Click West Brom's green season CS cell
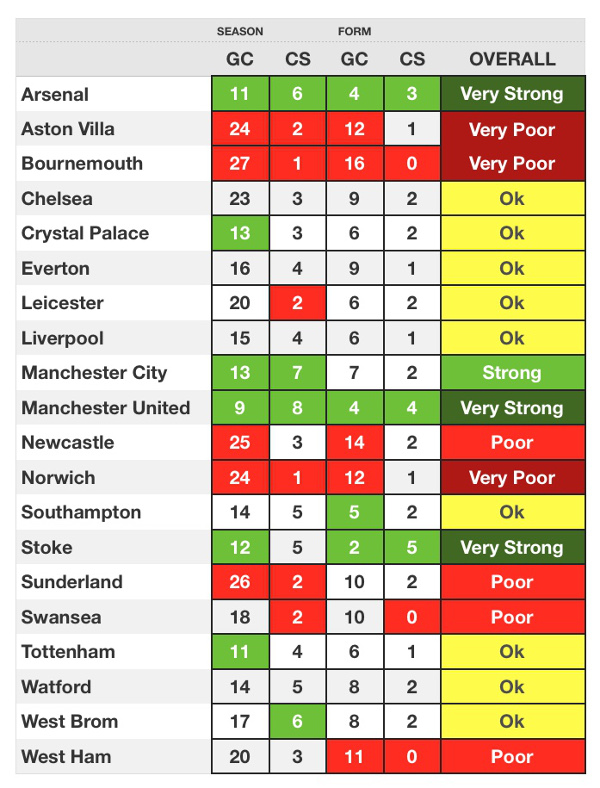Image resolution: width=600 pixels, height=788 pixels. 297,721
